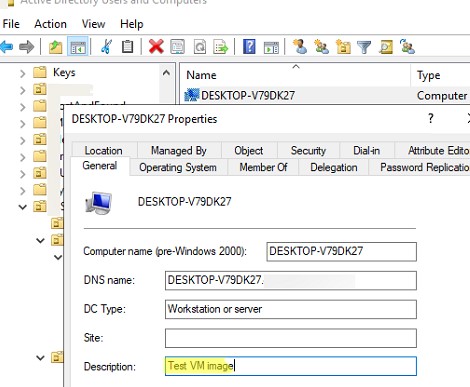Click the empty Site field
Image resolution: width=470 pixels, height=387 pixels.
point(291,338)
